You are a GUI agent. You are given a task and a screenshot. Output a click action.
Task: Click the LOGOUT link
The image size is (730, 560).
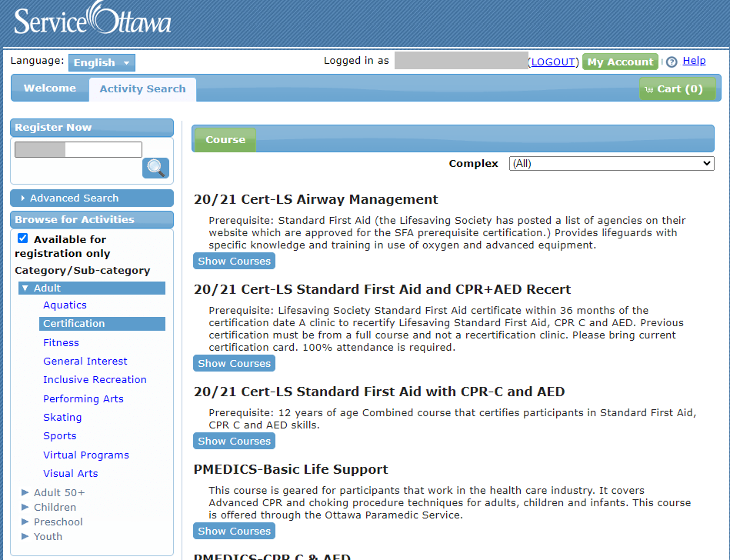pos(553,62)
